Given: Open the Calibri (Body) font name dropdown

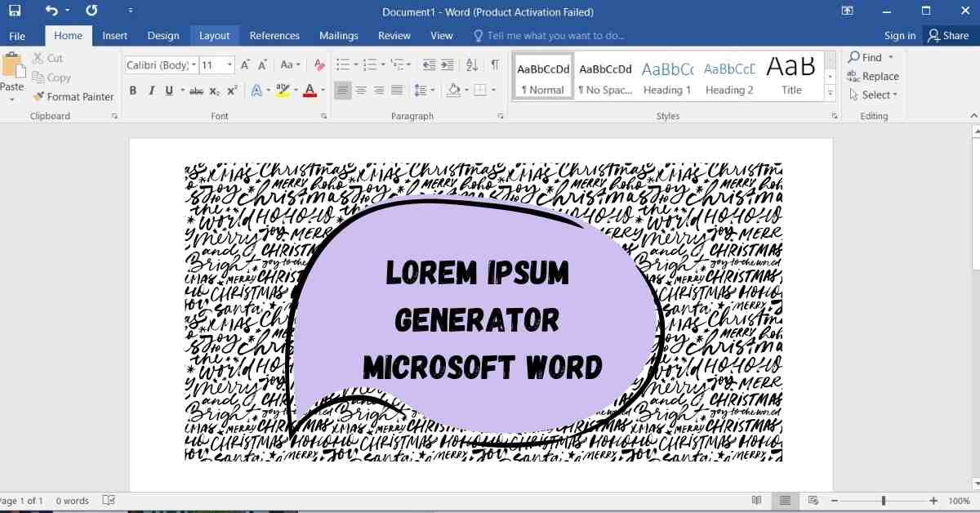Looking at the screenshot, I should tap(194, 65).
